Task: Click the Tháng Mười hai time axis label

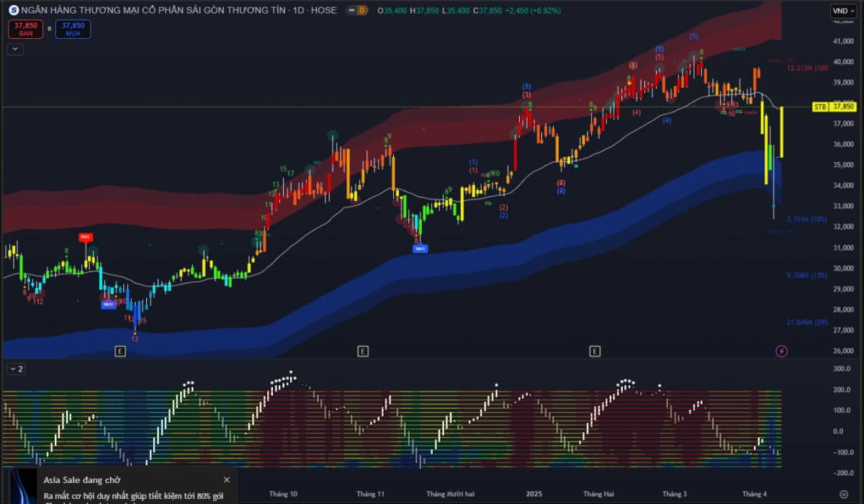Action: coord(451,494)
